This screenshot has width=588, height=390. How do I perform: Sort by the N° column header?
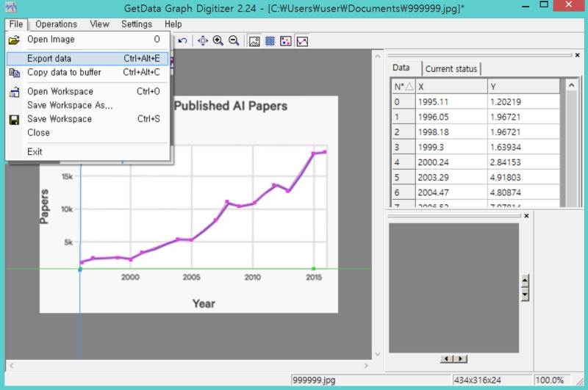click(404, 87)
